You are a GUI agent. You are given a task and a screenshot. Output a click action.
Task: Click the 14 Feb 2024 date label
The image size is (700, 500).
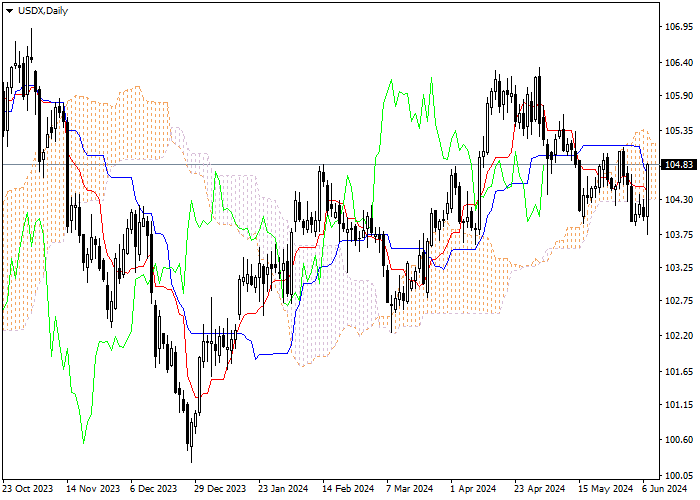click(348, 489)
